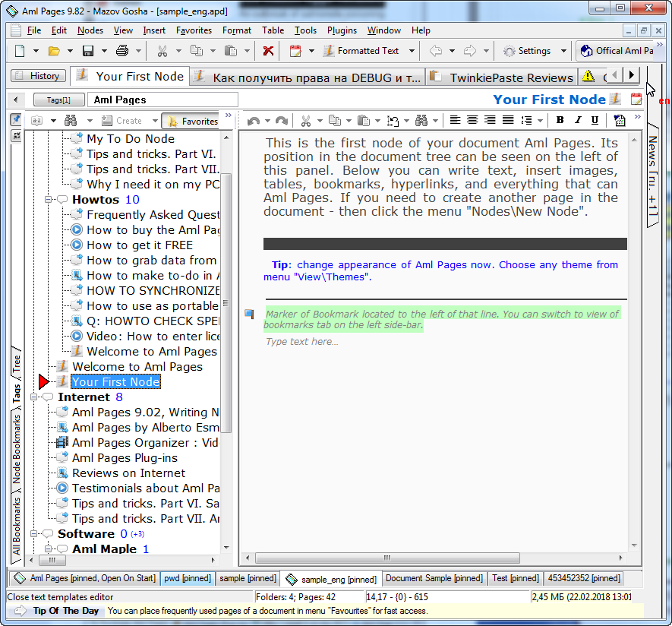Click the Copy icon in main toolbar
Screen dimensions: 672x626
[197, 51]
